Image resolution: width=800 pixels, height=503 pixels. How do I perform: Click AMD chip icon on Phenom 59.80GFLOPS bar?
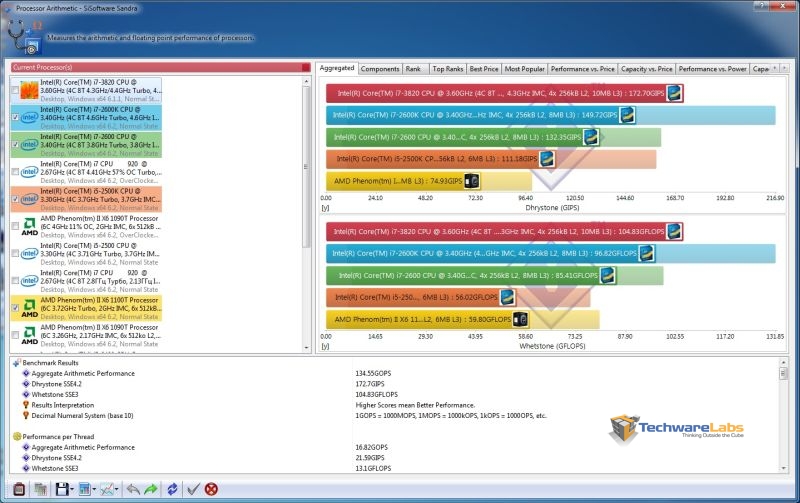520,319
